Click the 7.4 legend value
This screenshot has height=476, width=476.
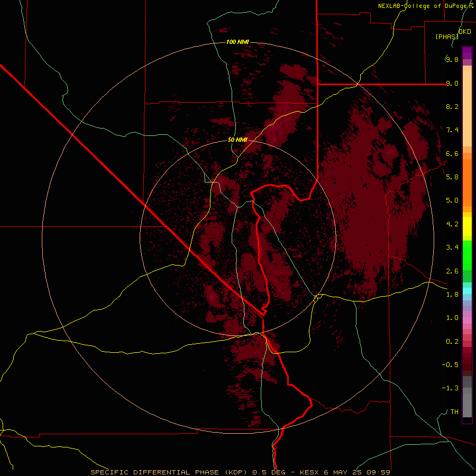click(452, 130)
